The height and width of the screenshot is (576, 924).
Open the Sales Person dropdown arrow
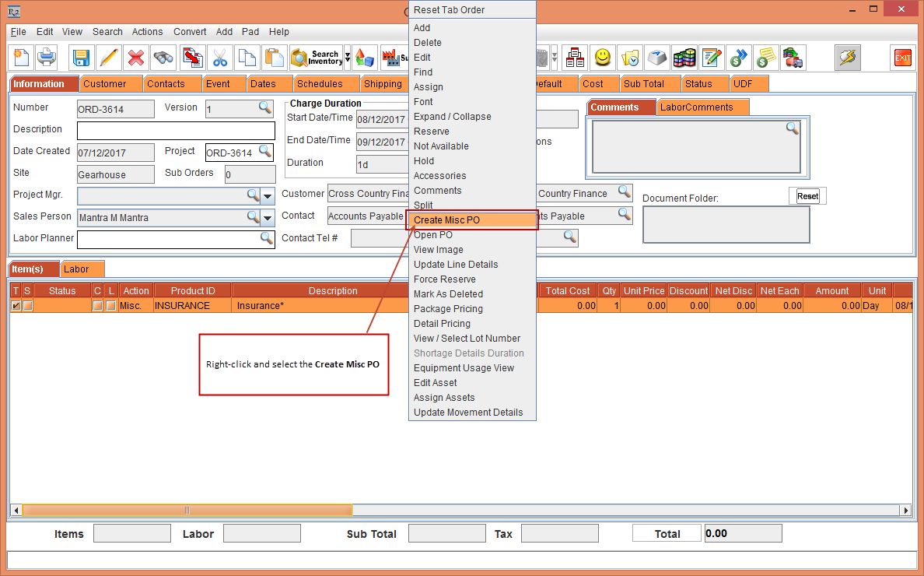click(268, 217)
